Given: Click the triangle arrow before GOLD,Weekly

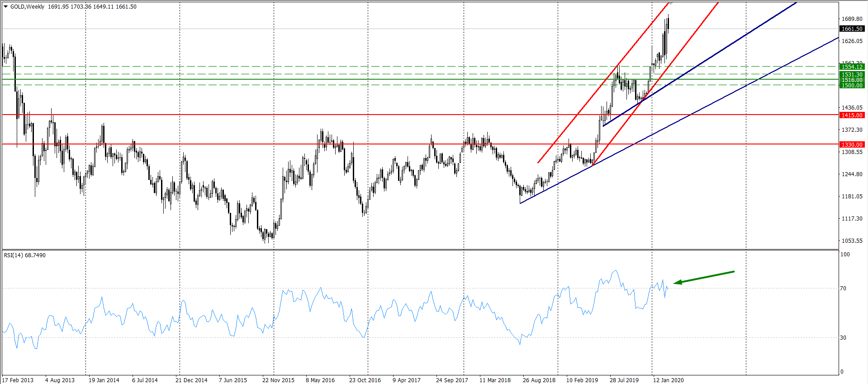Looking at the screenshot, I should (6, 7).
